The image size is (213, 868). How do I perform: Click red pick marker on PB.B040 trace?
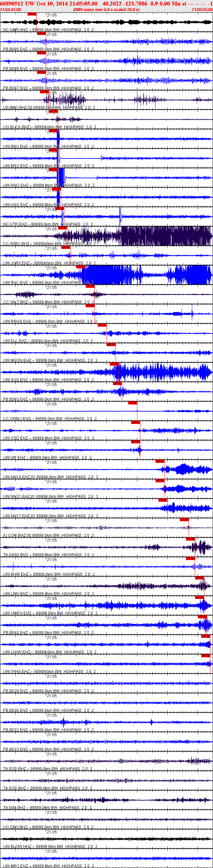[x=203, y=617]
